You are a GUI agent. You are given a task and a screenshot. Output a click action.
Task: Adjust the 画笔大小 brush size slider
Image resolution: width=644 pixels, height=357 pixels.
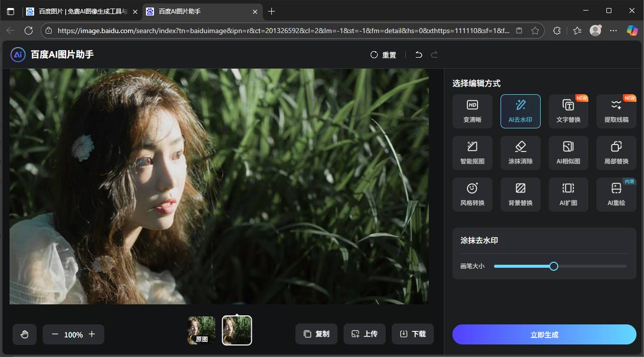click(554, 266)
